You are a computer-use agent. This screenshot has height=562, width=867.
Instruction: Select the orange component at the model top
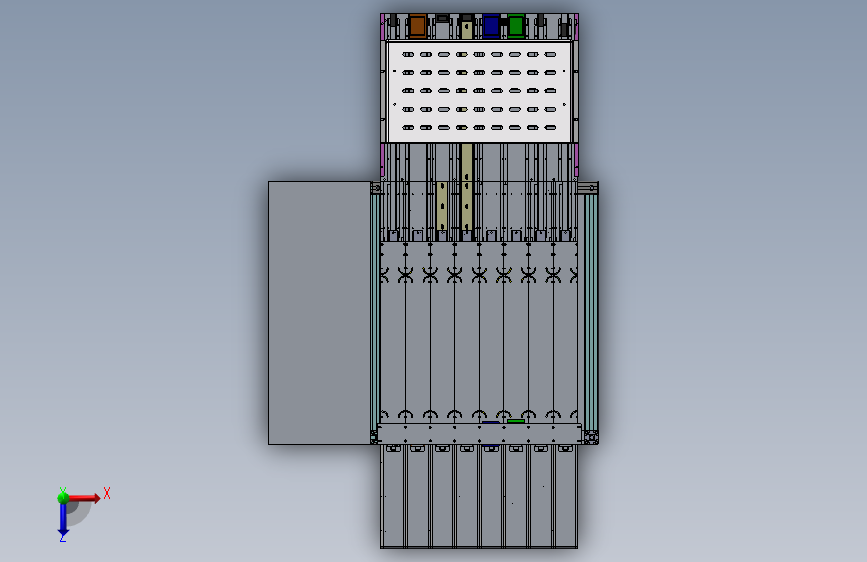pos(417,25)
